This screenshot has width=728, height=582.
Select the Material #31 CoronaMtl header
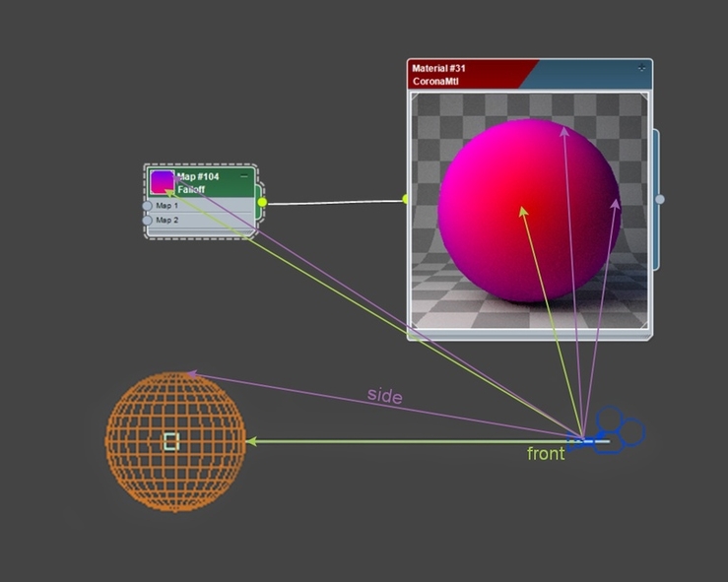(x=530, y=74)
